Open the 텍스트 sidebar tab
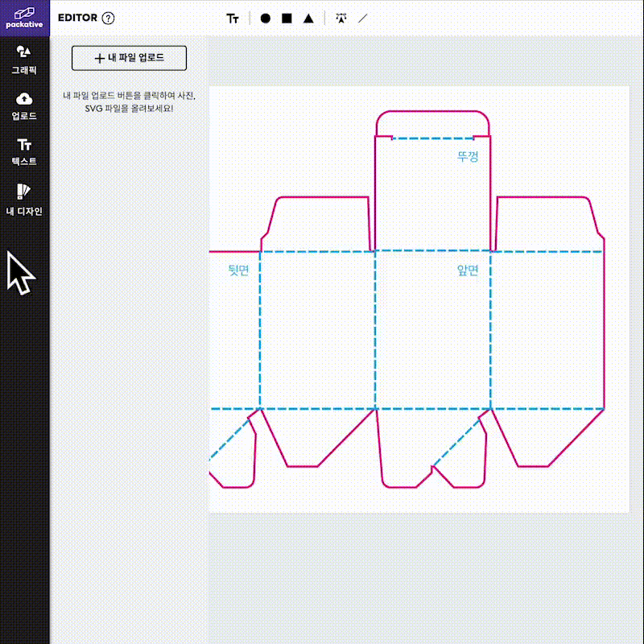The image size is (644, 644). click(24, 151)
